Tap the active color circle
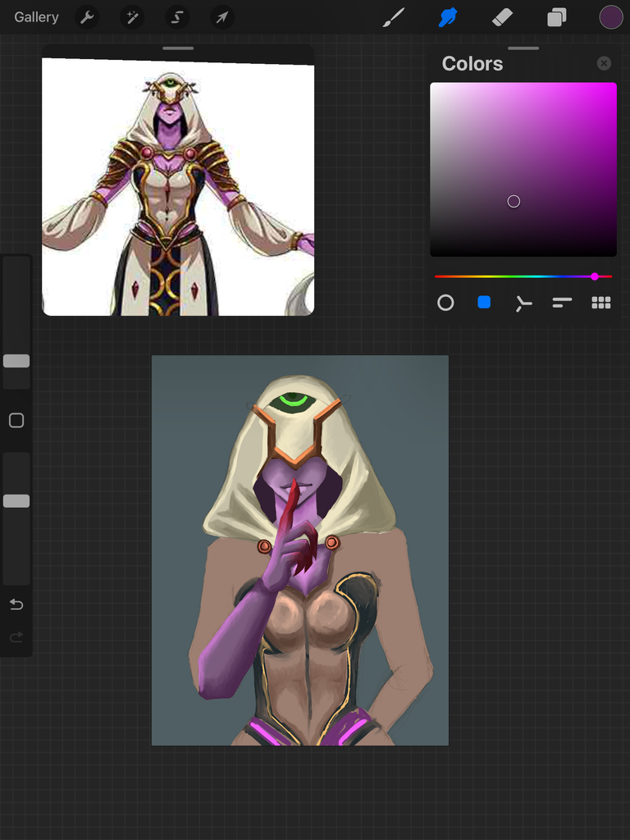630x840 pixels. pos(610,18)
